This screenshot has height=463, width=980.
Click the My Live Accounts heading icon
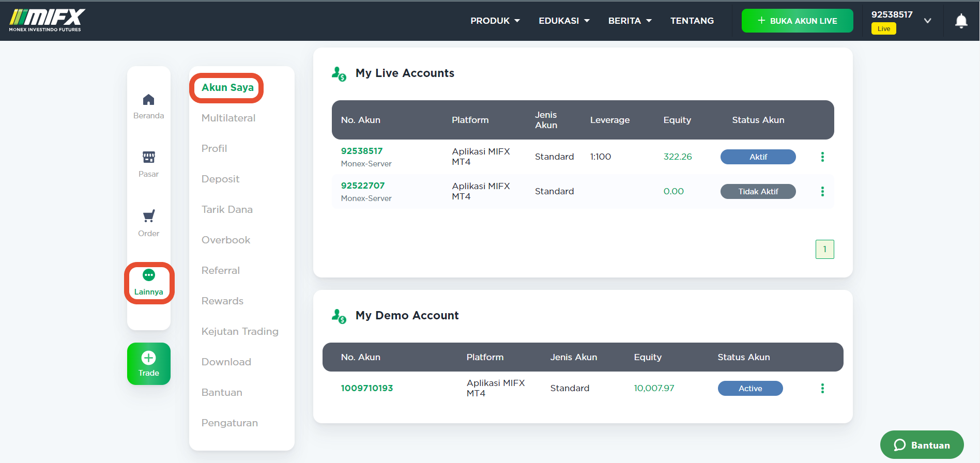(x=339, y=74)
